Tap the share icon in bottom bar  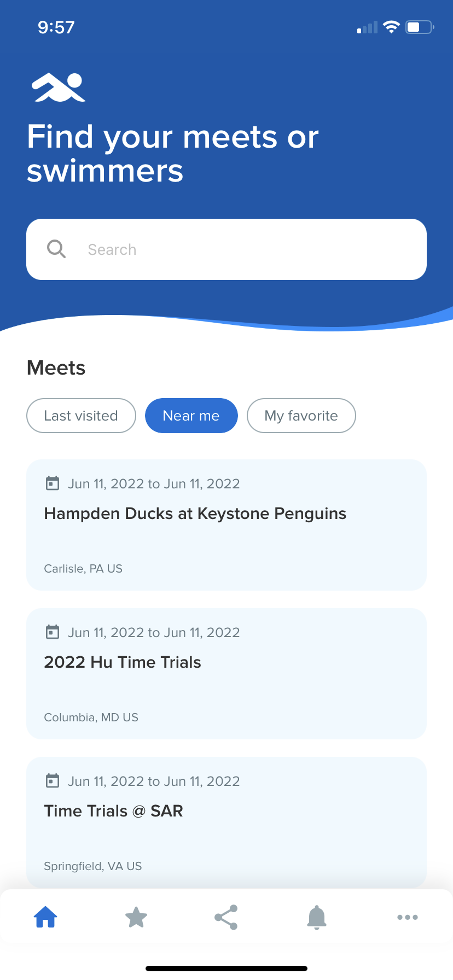226,917
